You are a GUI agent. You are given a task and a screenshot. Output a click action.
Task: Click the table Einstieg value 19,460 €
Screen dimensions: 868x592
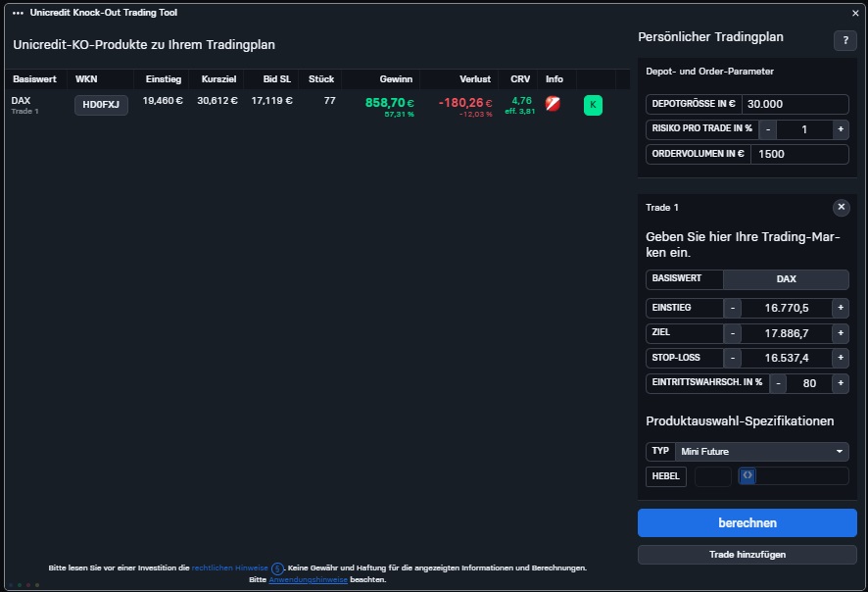pyautogui.click(x=163, y=100)
